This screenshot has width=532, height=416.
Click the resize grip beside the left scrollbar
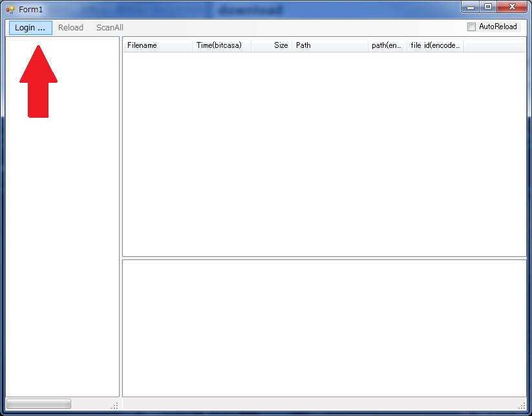click(x=114, y=406)
